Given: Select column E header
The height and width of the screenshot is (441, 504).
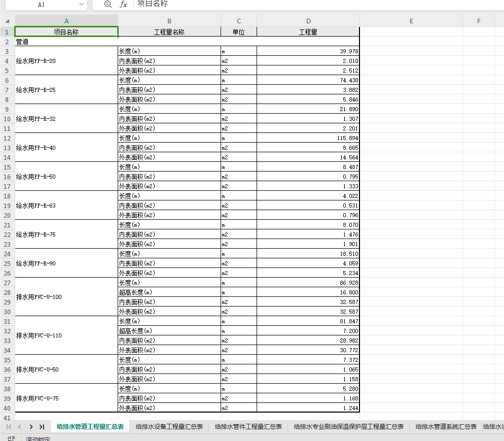Looking at the screenshot, I should 411,21.
